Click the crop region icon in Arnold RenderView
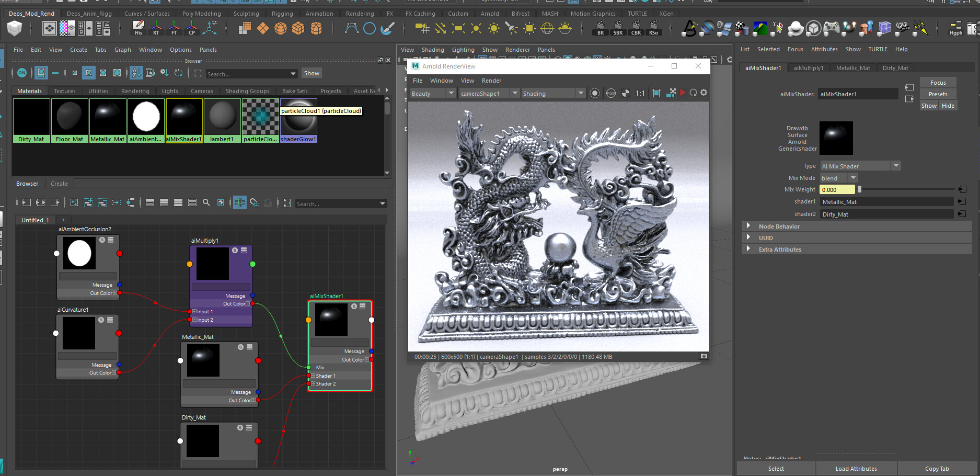 click(656, 93)
